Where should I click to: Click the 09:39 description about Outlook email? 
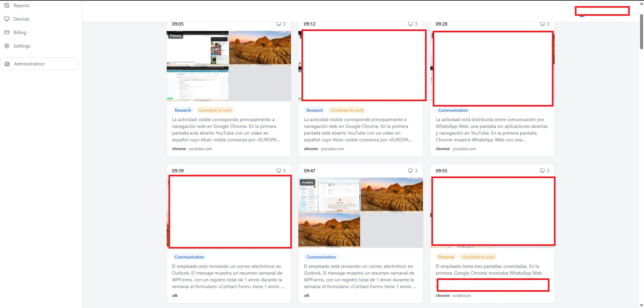228,276
